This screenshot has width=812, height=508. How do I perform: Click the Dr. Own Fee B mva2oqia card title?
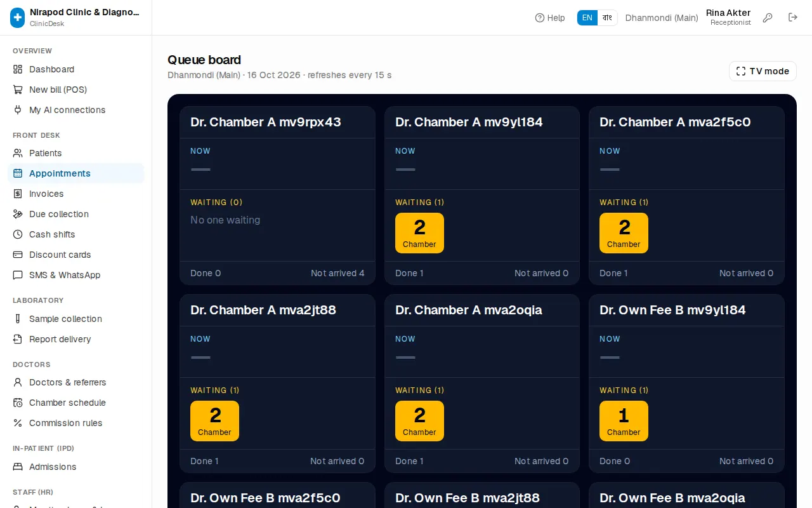tap(672, 498)
